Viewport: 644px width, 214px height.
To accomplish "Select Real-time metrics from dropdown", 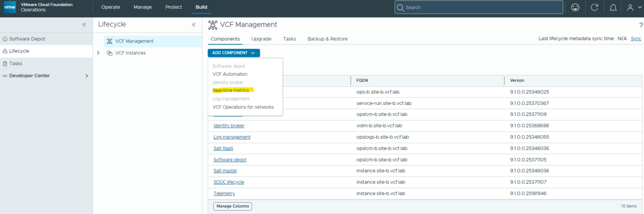I will (231, 90).
